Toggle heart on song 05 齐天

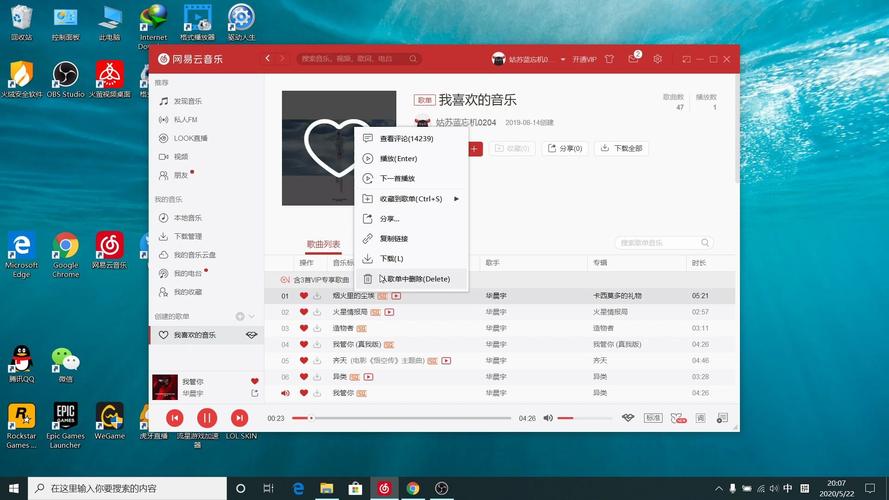[304, 360]
